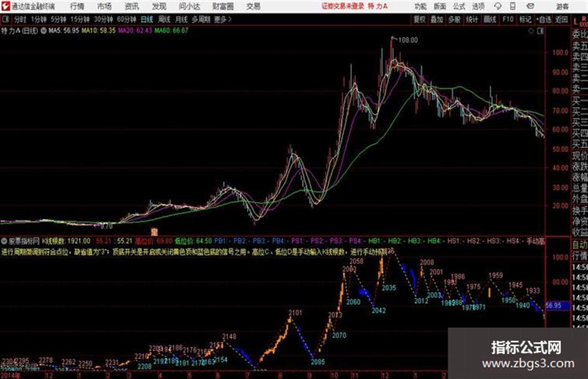The image size is (588, 379).
Task: Click the 复权 toolbar button
Action: (419, 19)
